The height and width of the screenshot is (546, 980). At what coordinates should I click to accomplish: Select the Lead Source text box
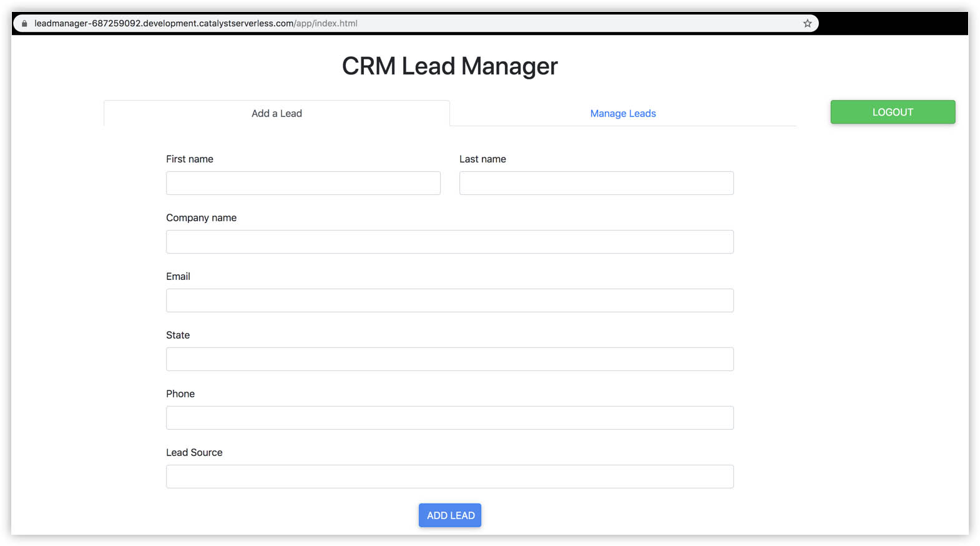tap(450, 477)
